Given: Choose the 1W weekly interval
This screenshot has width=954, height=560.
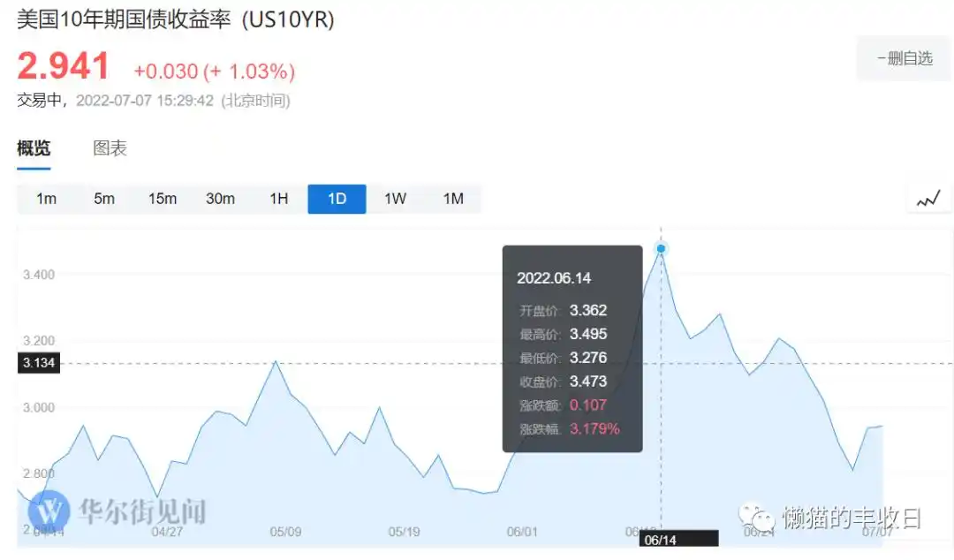Looking at the screenshot, I should [395, 199].
